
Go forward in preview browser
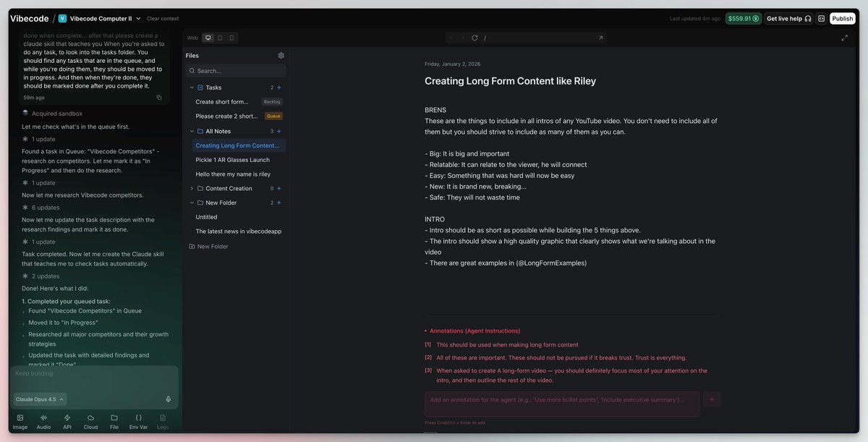pos(463,38)
